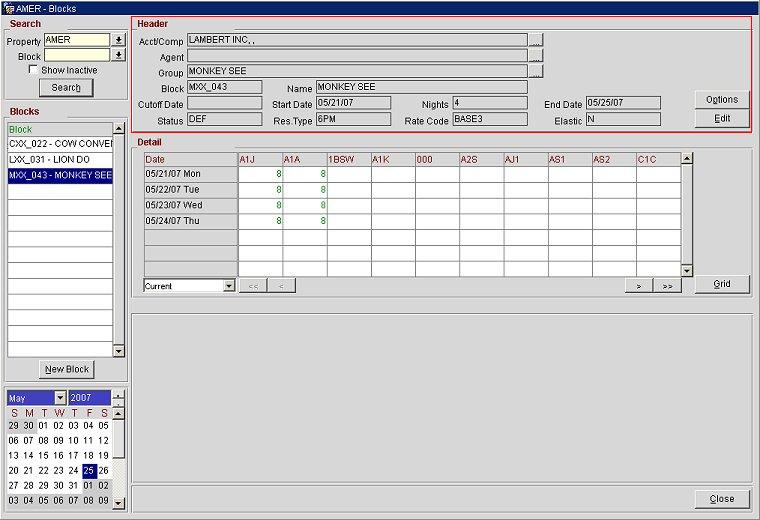Click the A1J column cell for 05/21/07
Viewport: 760px width, 520px height.
(x=260, y=174)
